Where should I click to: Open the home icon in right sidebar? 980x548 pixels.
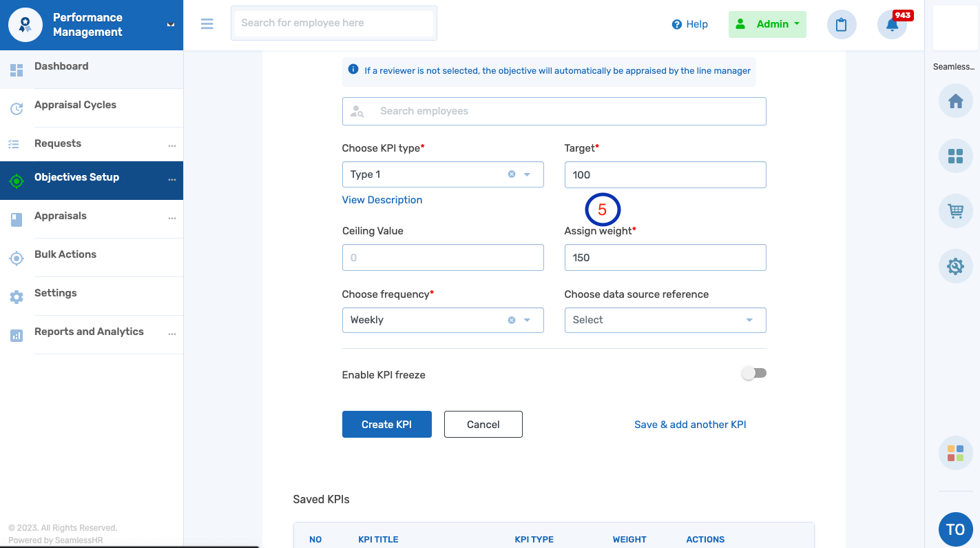[x=955, y=102]
